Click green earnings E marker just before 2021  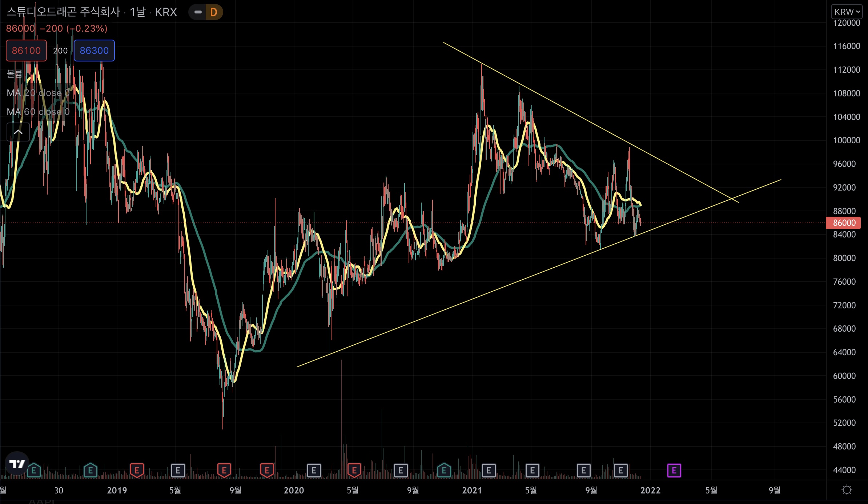pos(444,471)
